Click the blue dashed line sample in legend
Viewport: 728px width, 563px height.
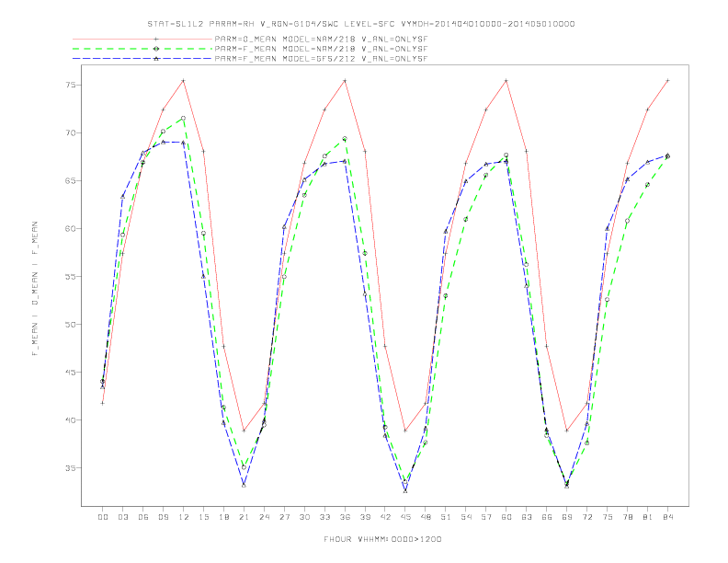pos(142,59)
